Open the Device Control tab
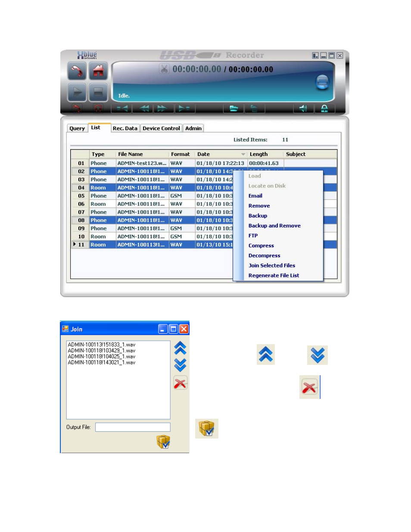 pyautogui.click(x=161, y=128)
